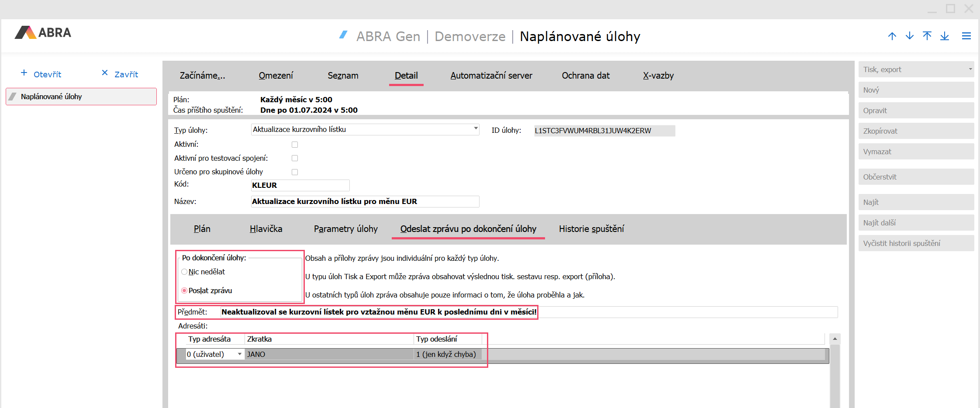Click the Vyčistit historii spuštění button
The image size is (980, 408).
coord(916,243)
